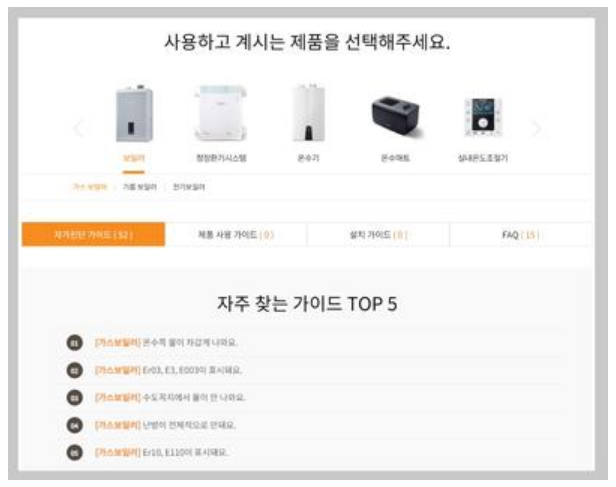Open guide 02 about Er03, E3, E003 error
This screenshot has width=616, height=487.
click(x=169, y=370)
